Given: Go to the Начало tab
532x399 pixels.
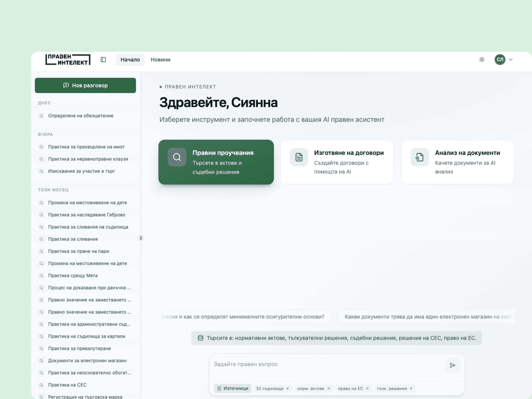Looking at the screenshot, I should (130, 60).
